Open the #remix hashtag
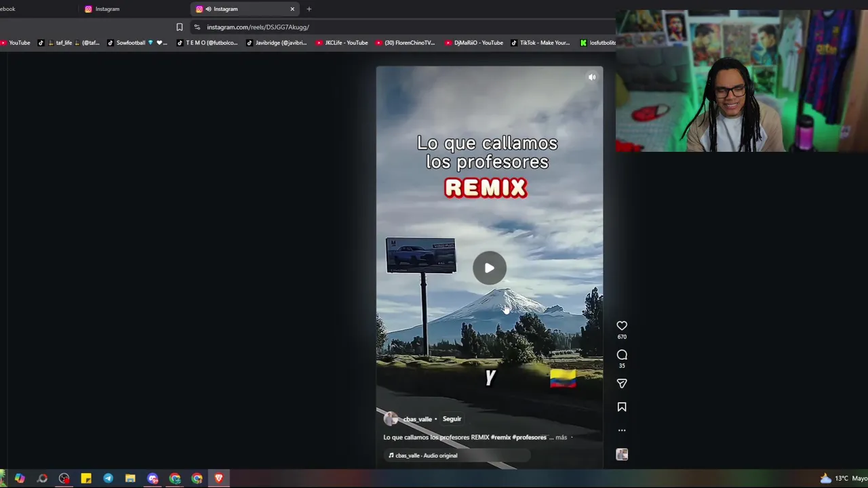868x488 pixels. tap(500, 437)
